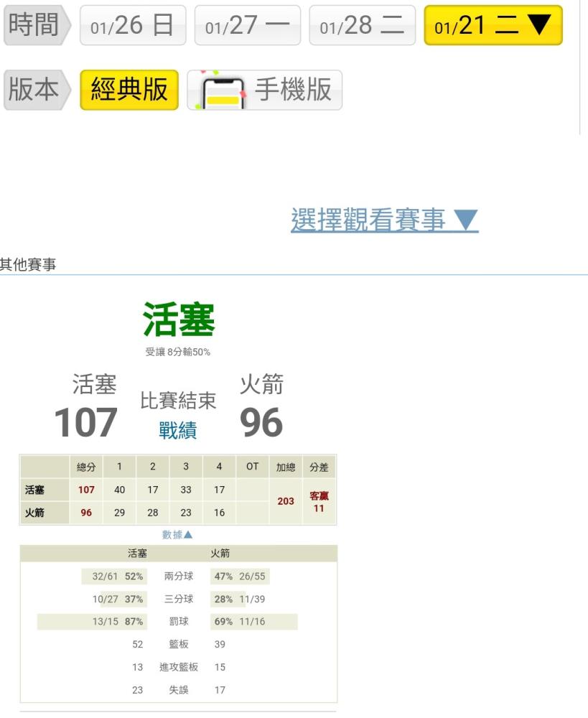Click the 時間 label tag

(37, 25)
